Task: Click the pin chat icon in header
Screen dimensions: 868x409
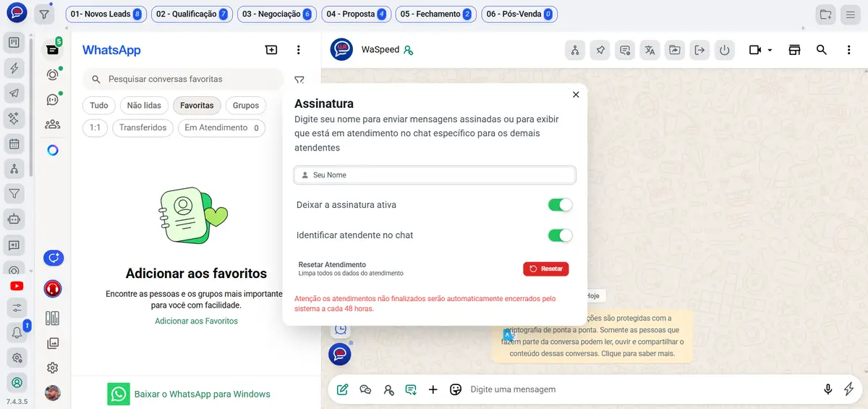Action: 600,50
